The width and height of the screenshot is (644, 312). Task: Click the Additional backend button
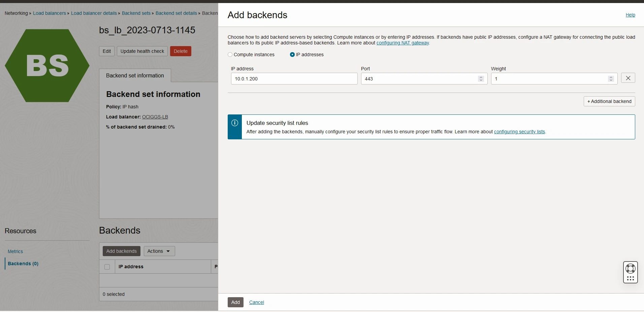click(609, 101)
